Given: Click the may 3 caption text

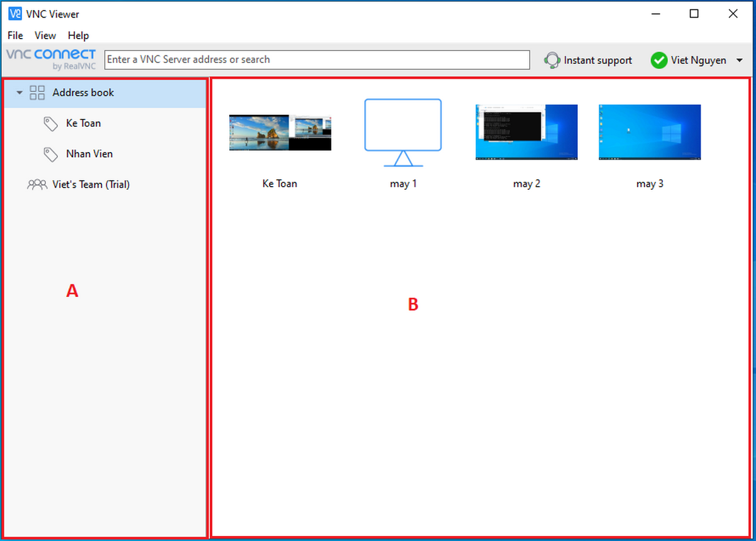Looking at the screenshot, I should tap(650, 184).
